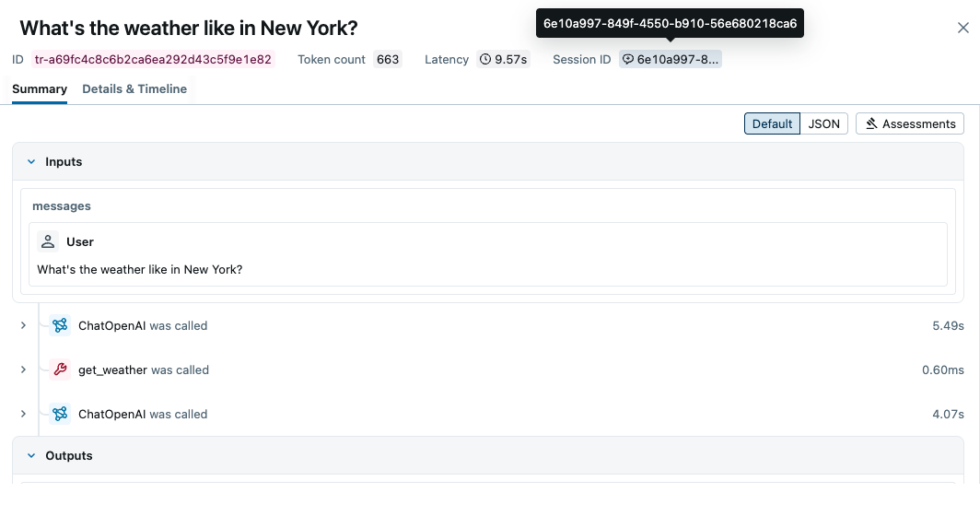Switch view to JSON format
980x516 pixels.
(824, 123)
